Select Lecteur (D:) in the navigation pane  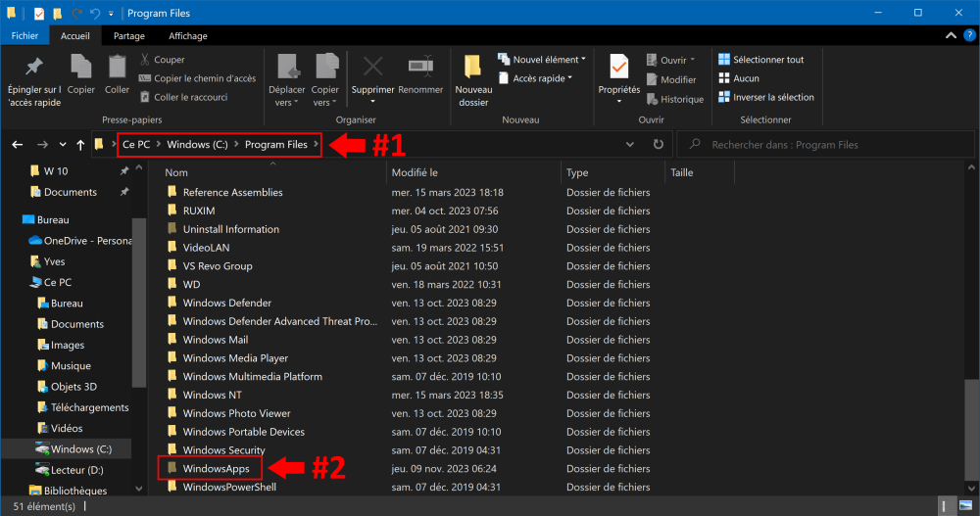click(70, 470)
